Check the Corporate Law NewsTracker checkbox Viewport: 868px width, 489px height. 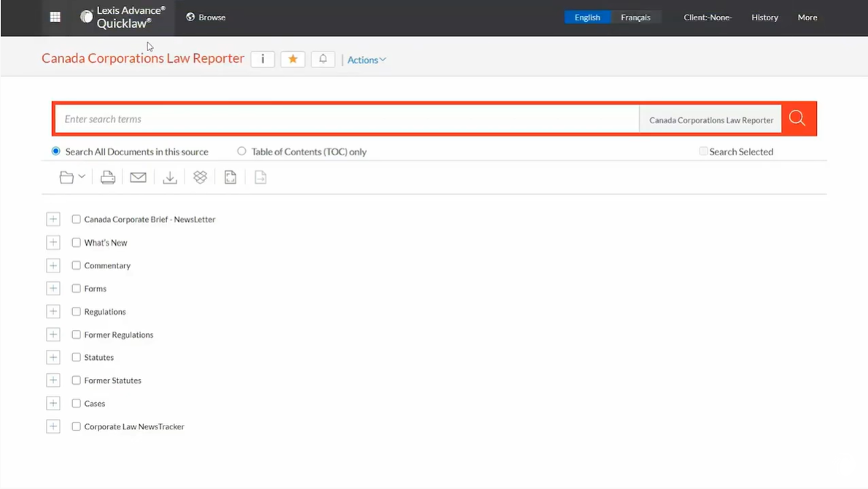tap(77, 426)
